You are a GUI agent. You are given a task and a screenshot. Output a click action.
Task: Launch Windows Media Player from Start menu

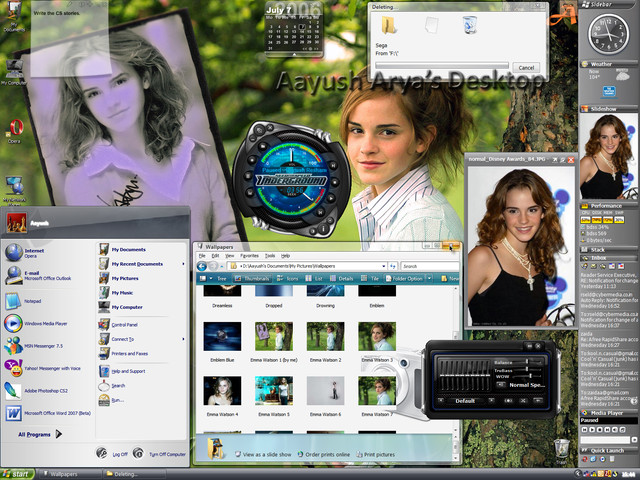(x=36, y=323)
